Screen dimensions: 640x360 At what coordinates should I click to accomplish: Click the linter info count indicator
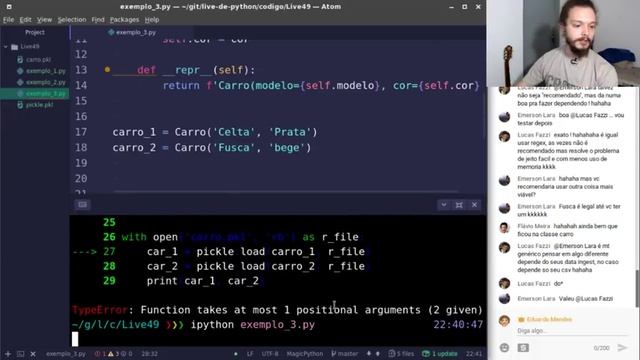coord(126,353)
